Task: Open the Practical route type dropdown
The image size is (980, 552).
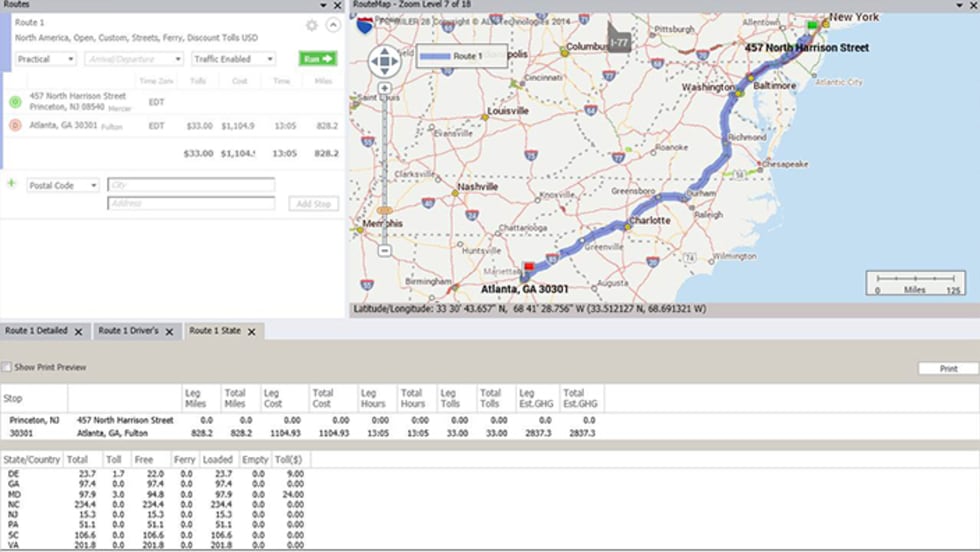Action: (45, 59)
